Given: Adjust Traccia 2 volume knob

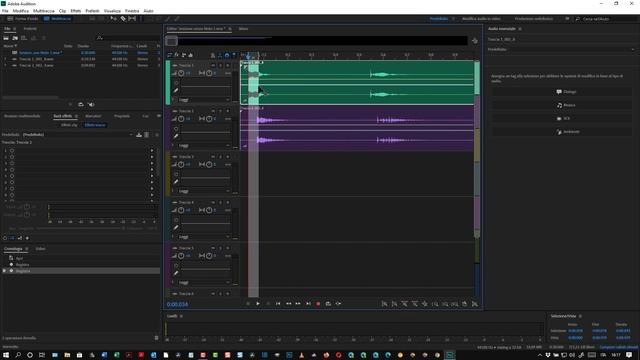Looking at the screenshot, I should (181, 119).
